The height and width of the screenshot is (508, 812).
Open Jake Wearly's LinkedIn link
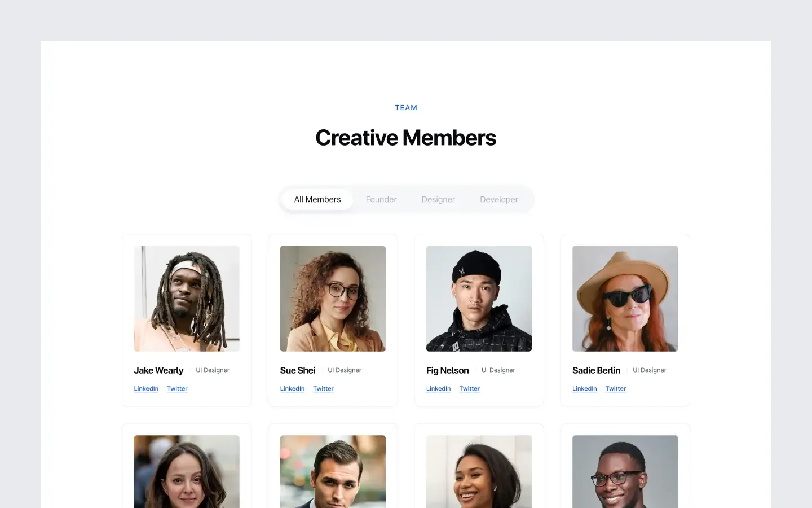tap(146, 388)
